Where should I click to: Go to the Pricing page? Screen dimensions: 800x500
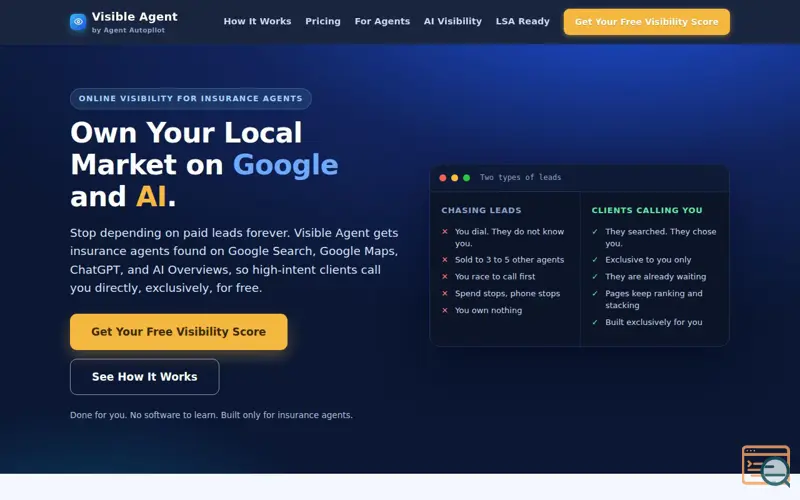(x=323, y=21)
